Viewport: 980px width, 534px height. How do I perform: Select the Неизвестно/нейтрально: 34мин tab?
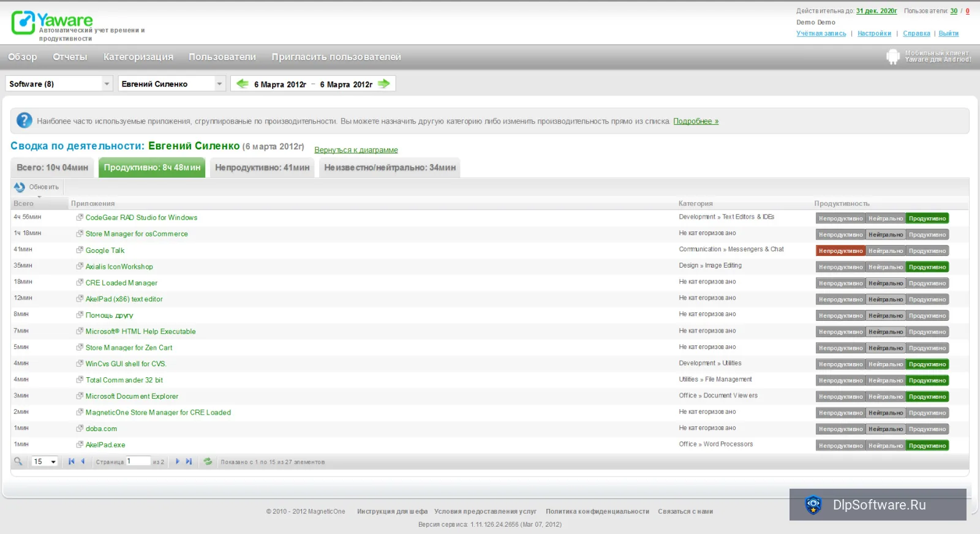pos(390,167)
